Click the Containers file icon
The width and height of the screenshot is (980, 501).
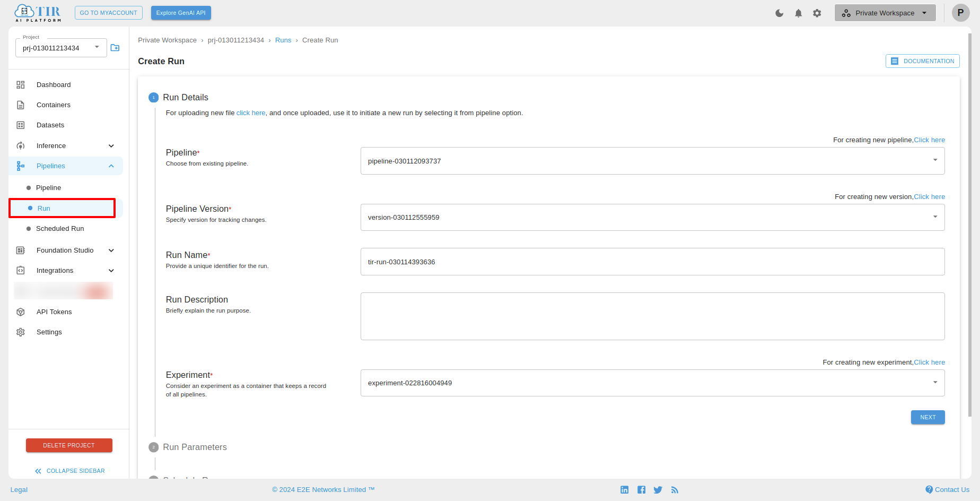pyautogui.click(x=21, y=105)
